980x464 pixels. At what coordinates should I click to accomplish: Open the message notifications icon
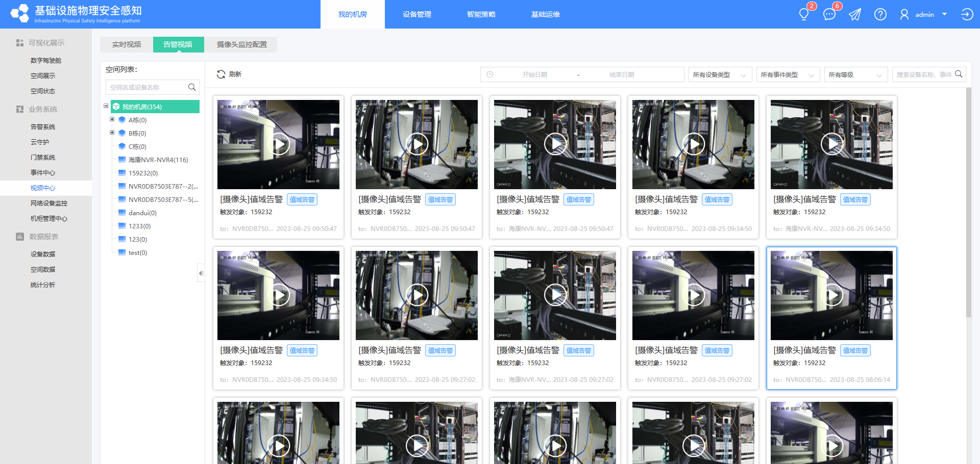click(x=829, y=14)
